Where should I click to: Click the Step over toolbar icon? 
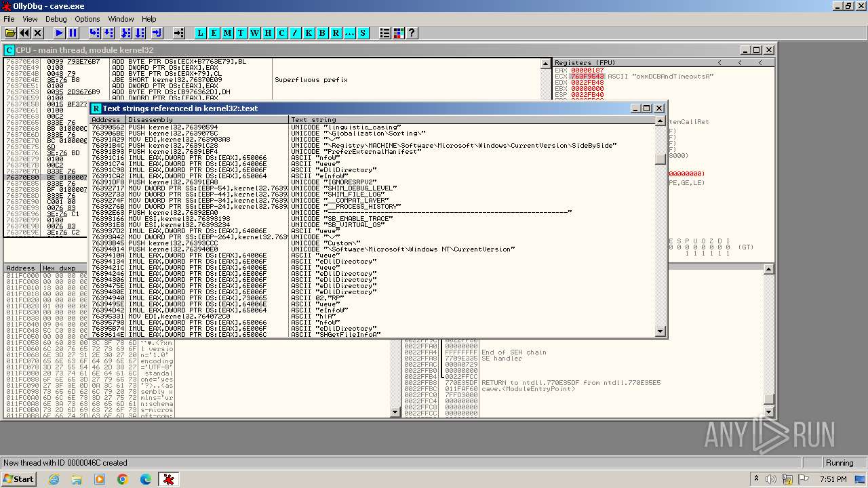[108, 33]
